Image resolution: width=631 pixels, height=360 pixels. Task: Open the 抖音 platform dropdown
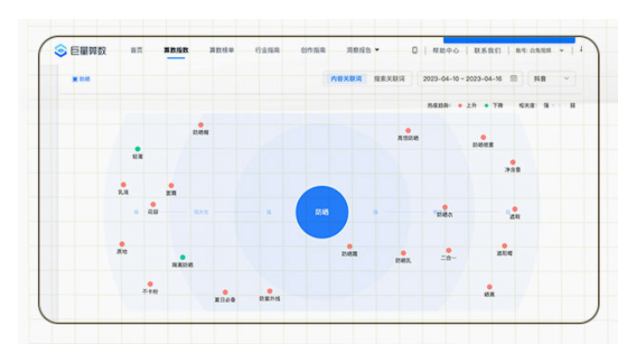pos(551,79)
